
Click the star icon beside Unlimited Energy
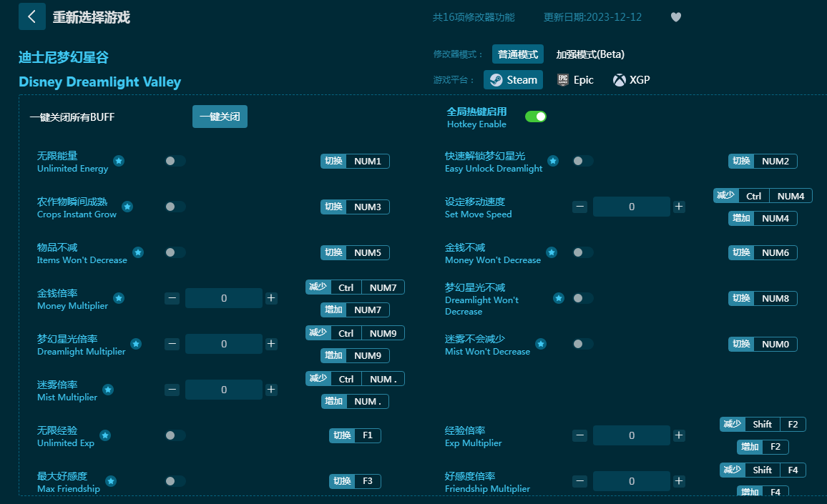[x=119, y=161]
